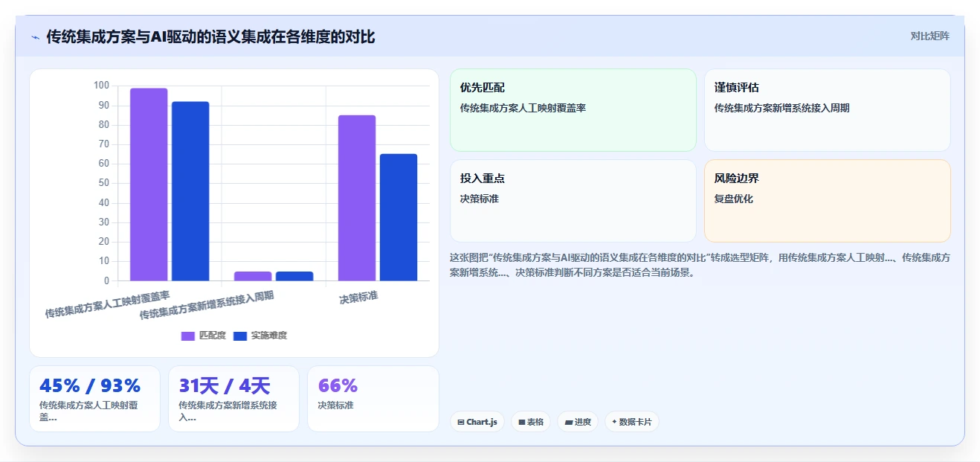980x462 pixels.
Task: Select the 数据卡片 tag
Action: (x=631, y=422)
